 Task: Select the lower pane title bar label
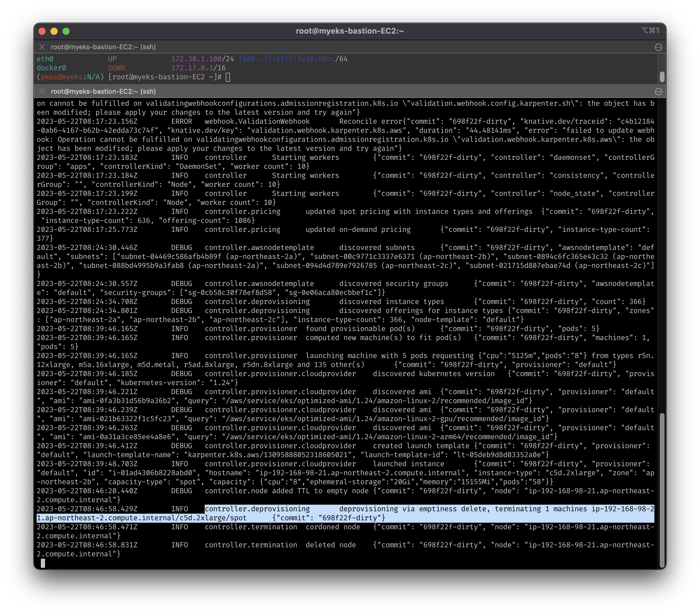(103, 92)
